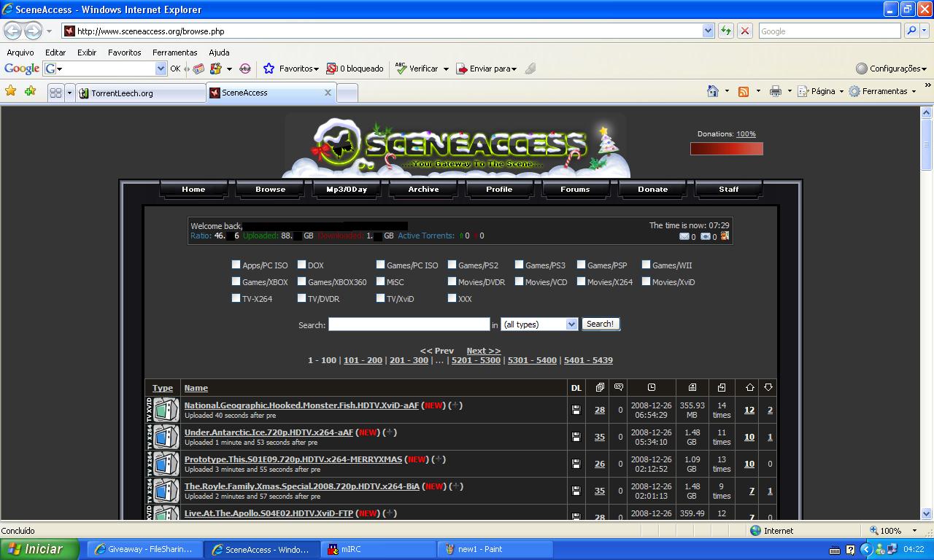Check the Games/WII checkbox
934x560 pixels.
(646, 265)
